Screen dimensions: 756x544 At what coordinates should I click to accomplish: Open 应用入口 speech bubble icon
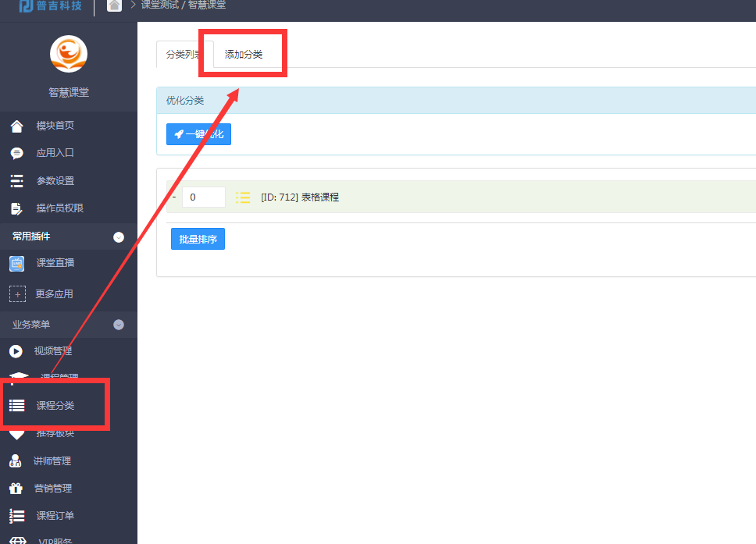pos(17,153)
